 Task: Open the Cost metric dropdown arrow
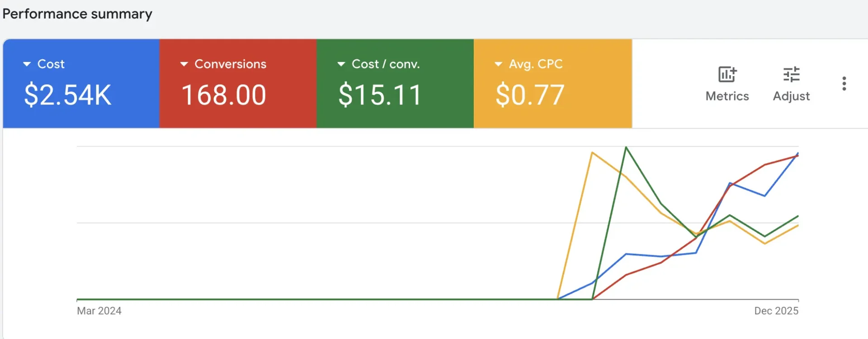point(26,64)
